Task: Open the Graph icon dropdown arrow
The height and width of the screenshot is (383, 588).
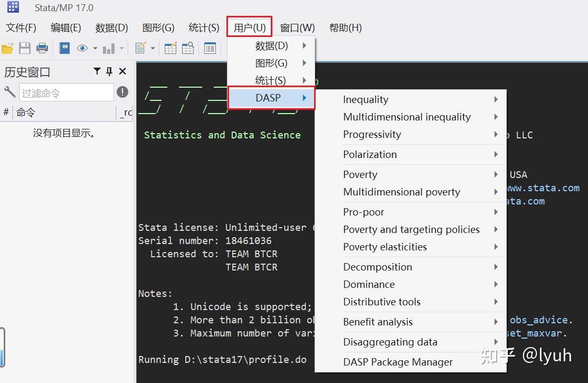Action: pyautogui.click(x=121, y=48)
